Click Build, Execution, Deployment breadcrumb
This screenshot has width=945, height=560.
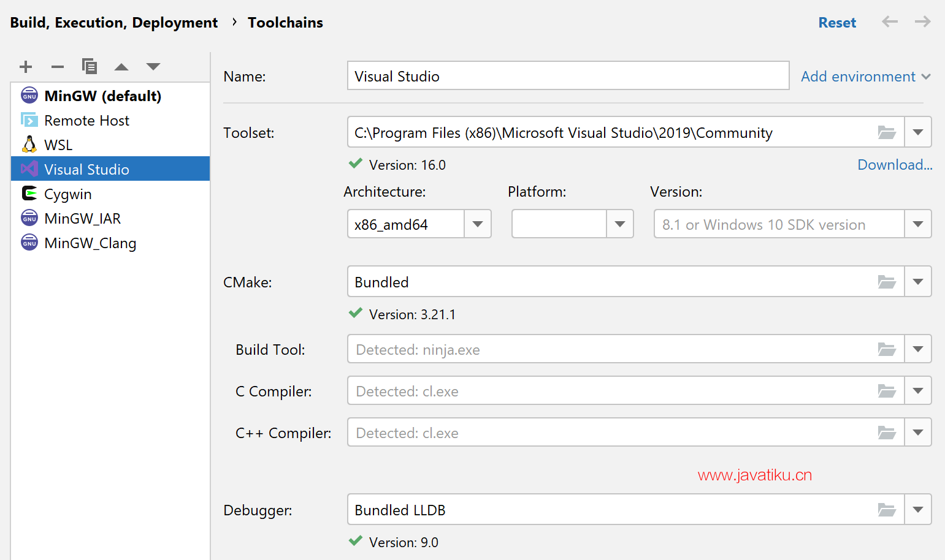pos(114,23)
